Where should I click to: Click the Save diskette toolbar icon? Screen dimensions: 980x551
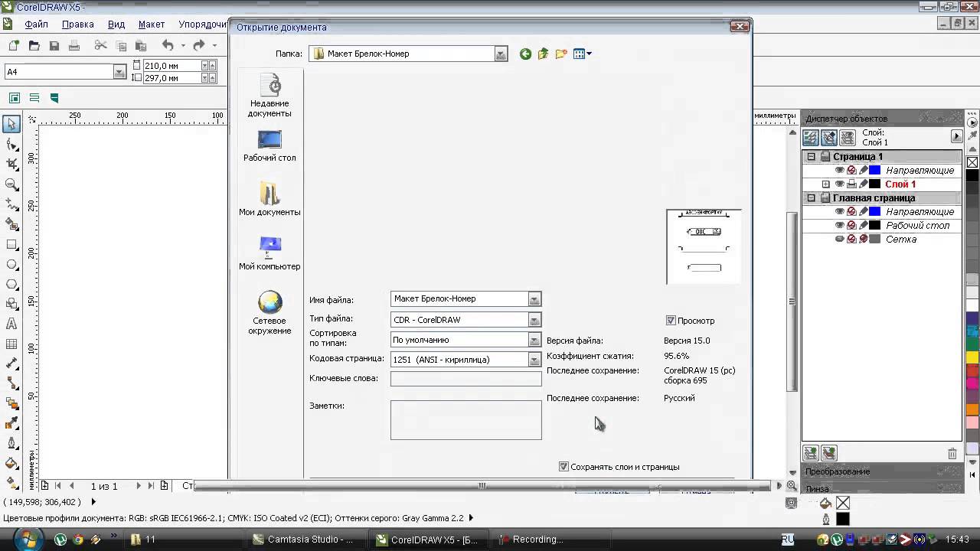pos(54,46)
